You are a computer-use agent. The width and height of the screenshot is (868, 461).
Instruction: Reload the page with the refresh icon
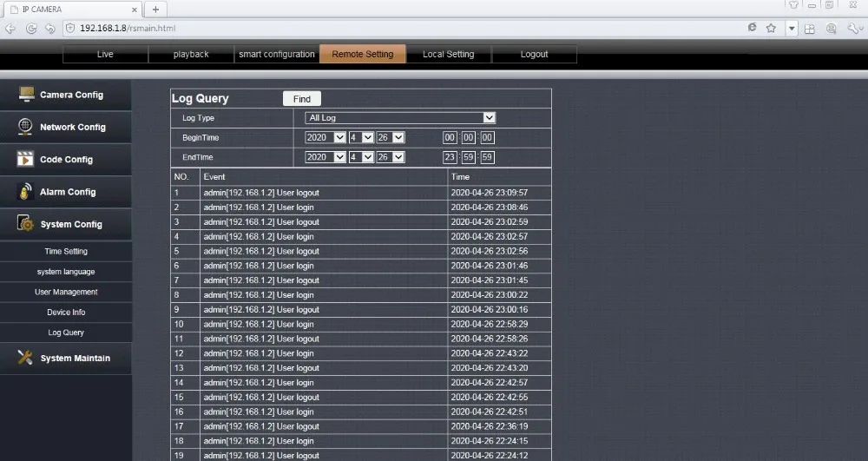31,29
